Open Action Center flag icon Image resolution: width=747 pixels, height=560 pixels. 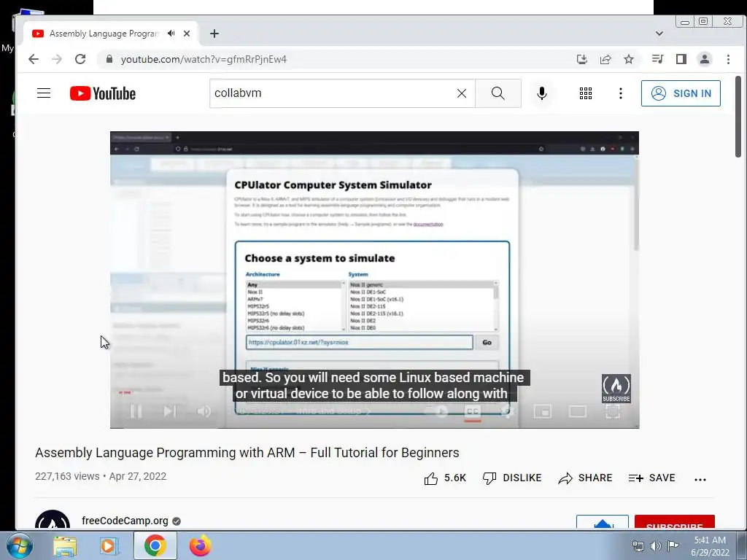pyautogui.click(x=673, y=545)
